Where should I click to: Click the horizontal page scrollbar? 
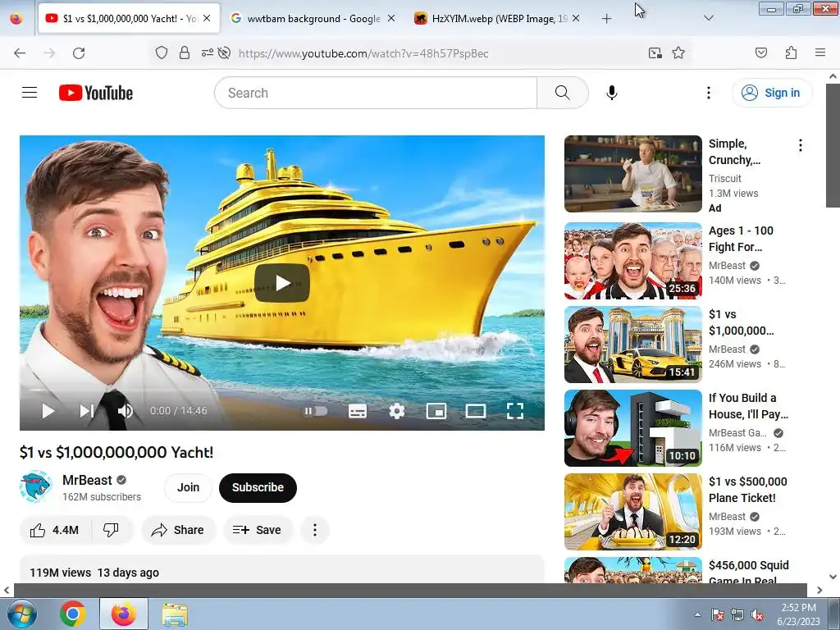(410, 590)
